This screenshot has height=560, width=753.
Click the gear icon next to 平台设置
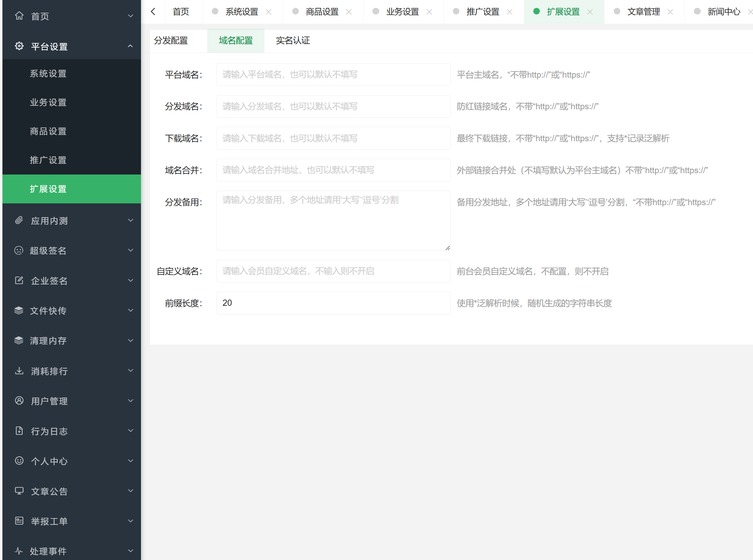[x=19, y=46]
